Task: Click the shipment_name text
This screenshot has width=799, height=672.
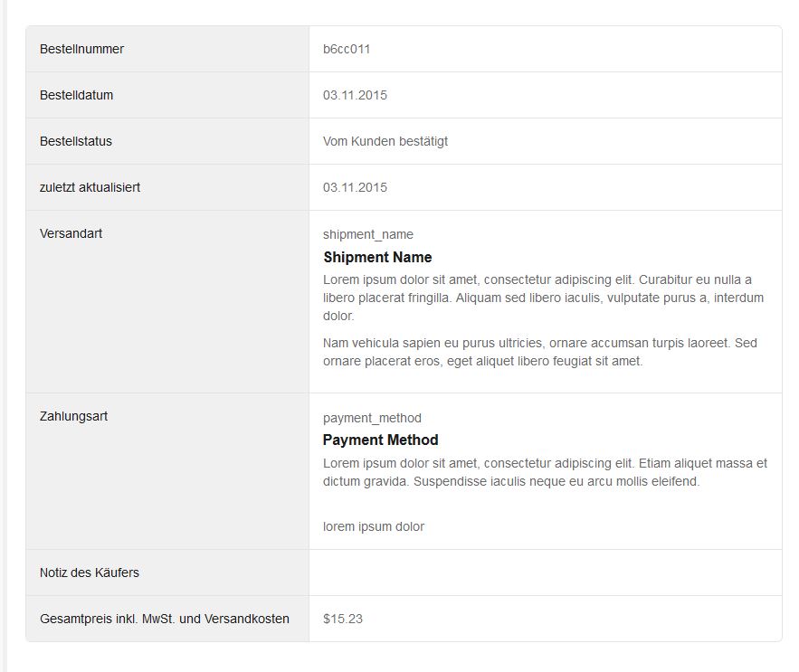Action: (368, 234)
